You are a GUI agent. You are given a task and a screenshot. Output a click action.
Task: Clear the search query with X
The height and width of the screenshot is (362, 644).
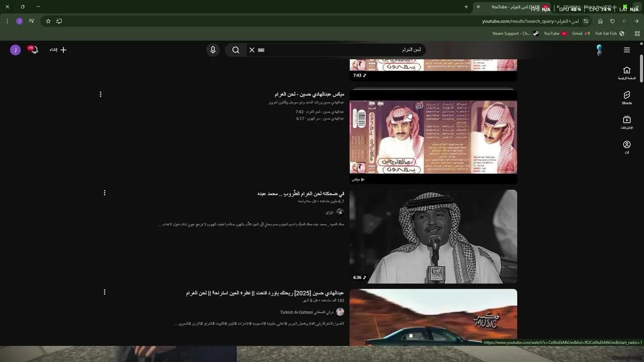(252, 50)
